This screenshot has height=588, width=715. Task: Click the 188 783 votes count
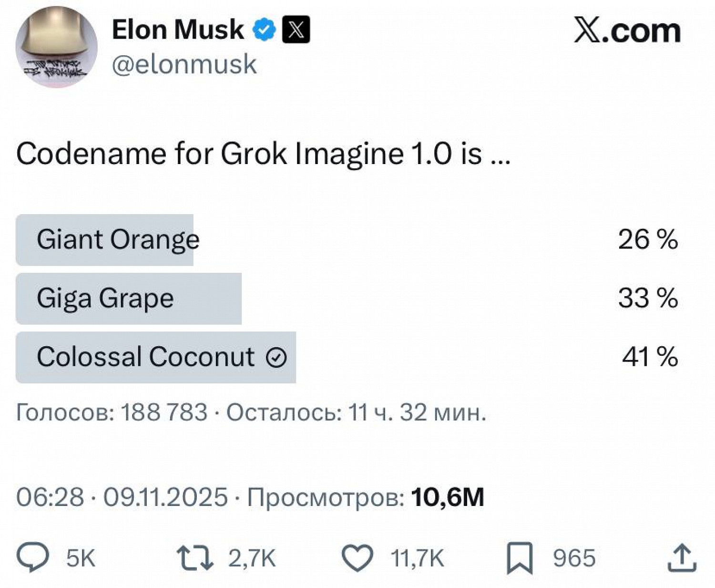[164, 412]
